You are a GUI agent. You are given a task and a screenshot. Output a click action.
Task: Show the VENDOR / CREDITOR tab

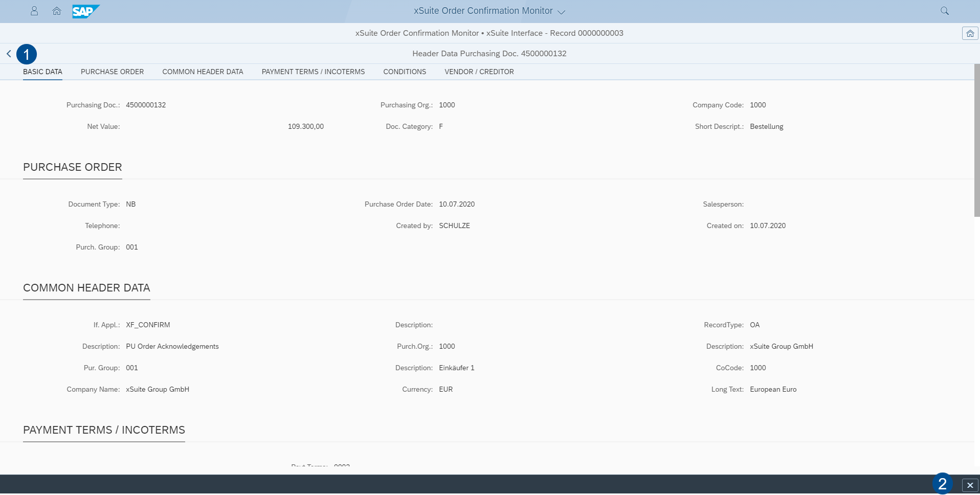click(479, 72)
